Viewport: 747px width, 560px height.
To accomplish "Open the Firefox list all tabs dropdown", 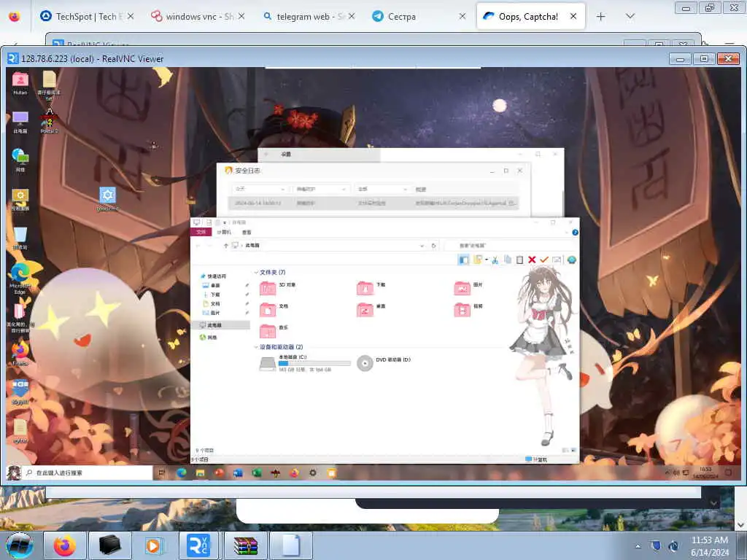I will tap(630, 17).
